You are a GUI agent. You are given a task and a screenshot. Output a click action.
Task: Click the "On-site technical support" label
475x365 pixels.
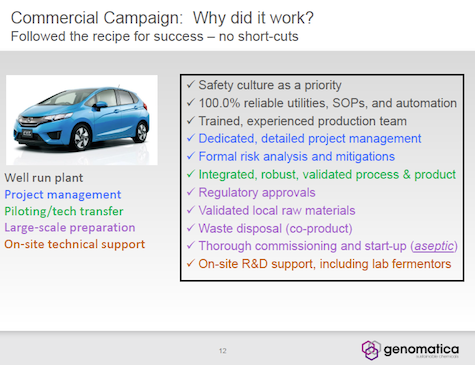(x=75, y=244)
